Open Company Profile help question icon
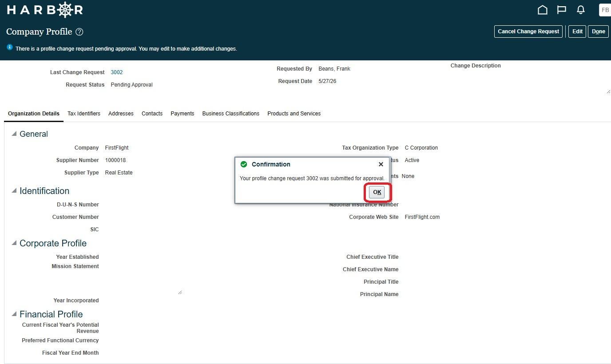 point(79,32)
